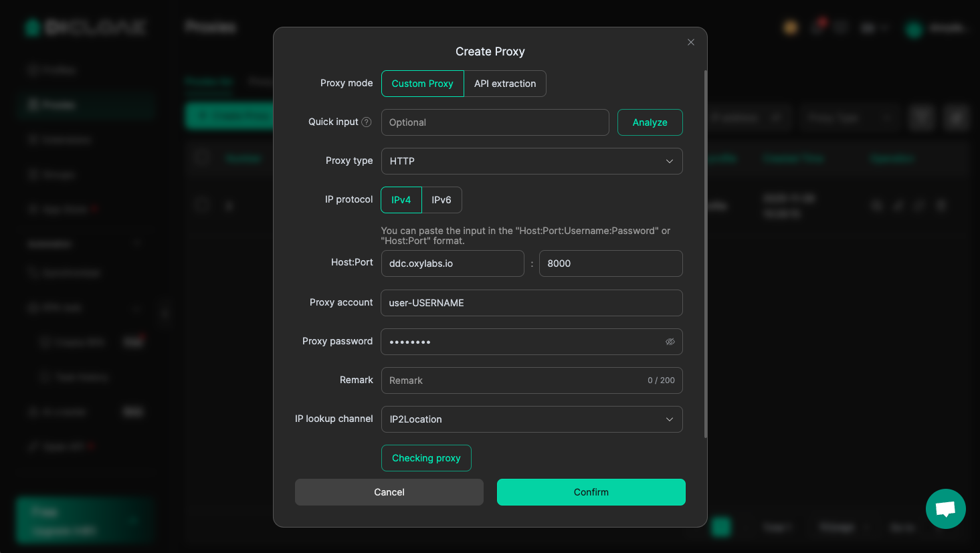
Task: Click the Proxy type dropdown chevron
Action: pos(669,161)
